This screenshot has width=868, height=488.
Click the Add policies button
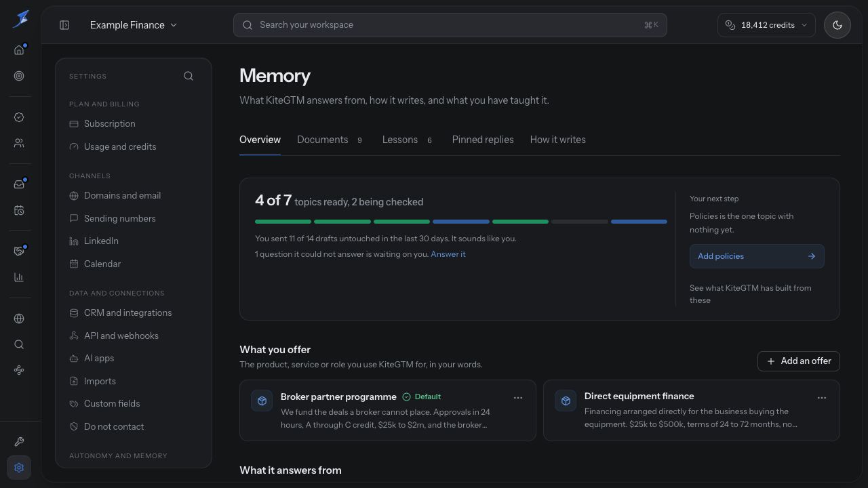(757, 256)
